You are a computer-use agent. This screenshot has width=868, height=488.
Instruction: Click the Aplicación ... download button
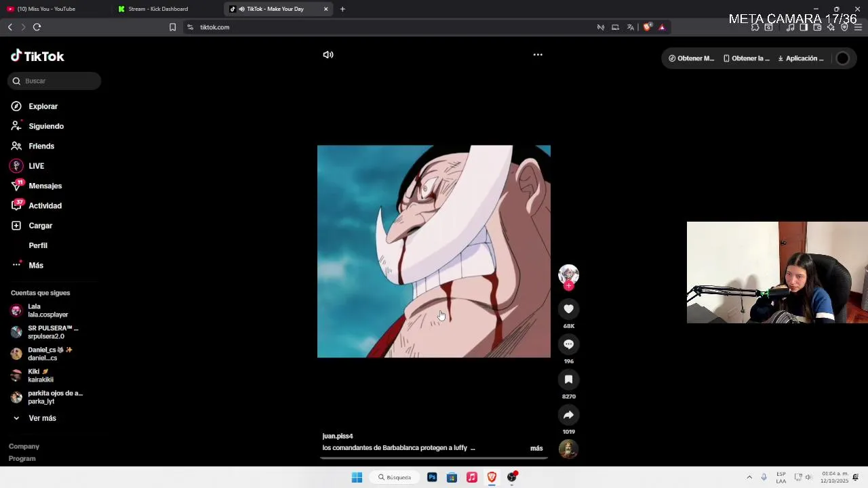(800, 58)
